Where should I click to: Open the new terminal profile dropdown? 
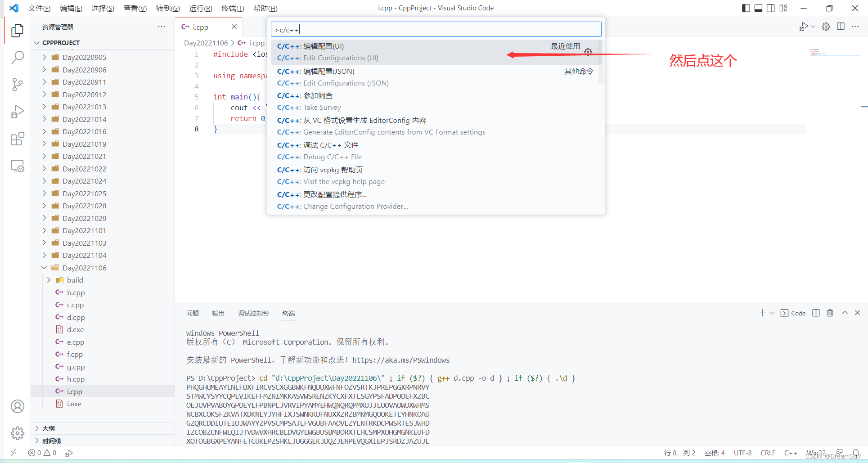tap(771, 313)
